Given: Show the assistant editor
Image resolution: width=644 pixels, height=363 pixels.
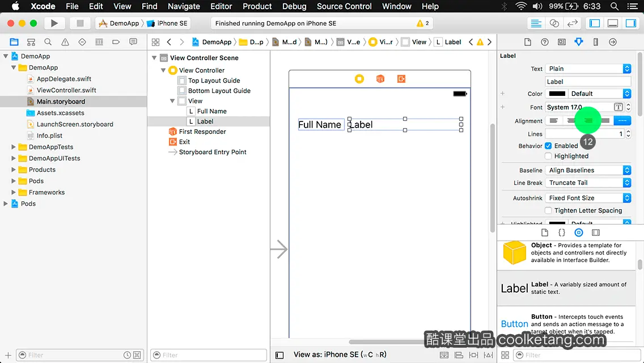Looking at the screenshot, I should point(554,23).
